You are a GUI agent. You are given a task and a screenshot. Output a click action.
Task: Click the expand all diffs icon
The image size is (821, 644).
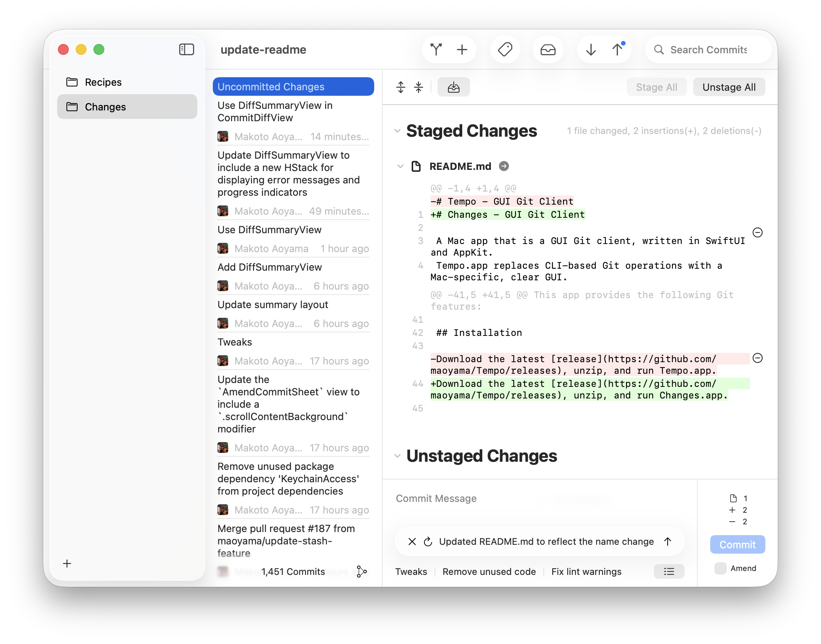tap(400, 87)
